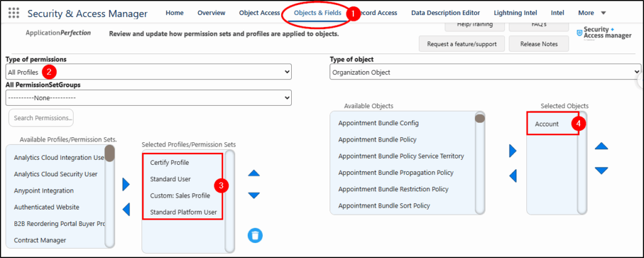This screenshot has height=258, width=644.
Task: Click the blue trash delete icon
Action: coord(255,235)
